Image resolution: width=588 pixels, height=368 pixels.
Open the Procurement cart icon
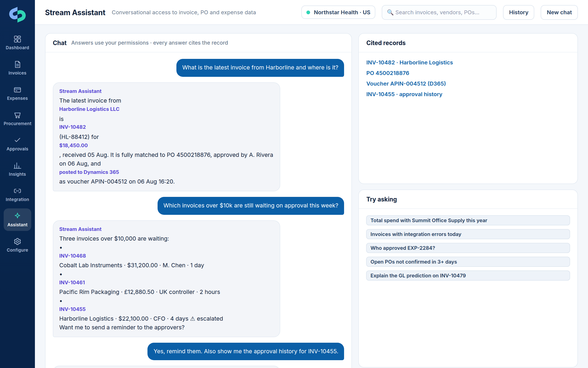17,115
